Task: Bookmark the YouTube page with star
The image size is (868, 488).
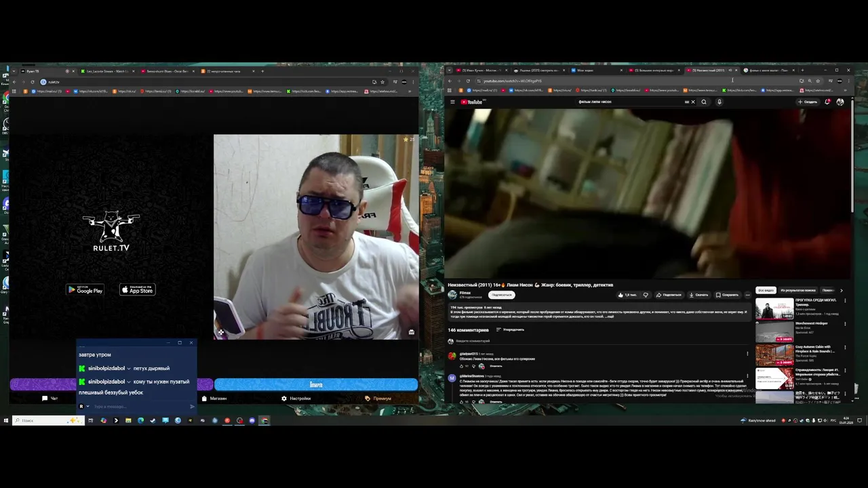Action: (x=818, y=81)
